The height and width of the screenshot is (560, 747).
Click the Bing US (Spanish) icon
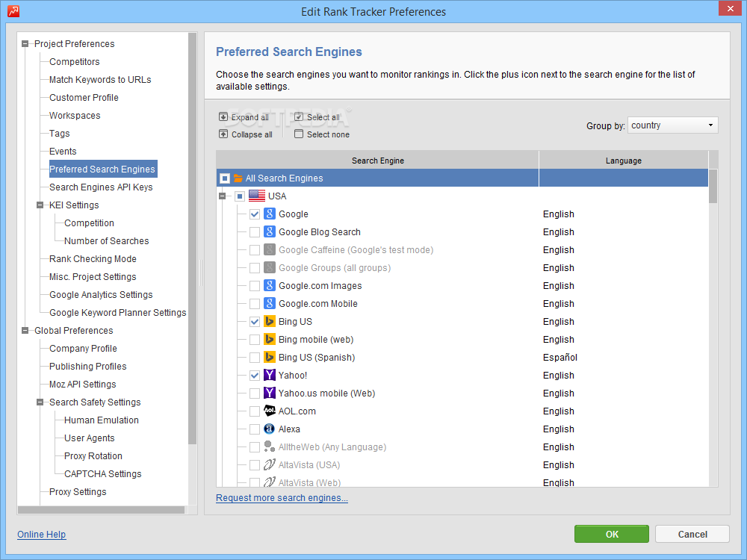pyautogui.click(x=270, y=357)
